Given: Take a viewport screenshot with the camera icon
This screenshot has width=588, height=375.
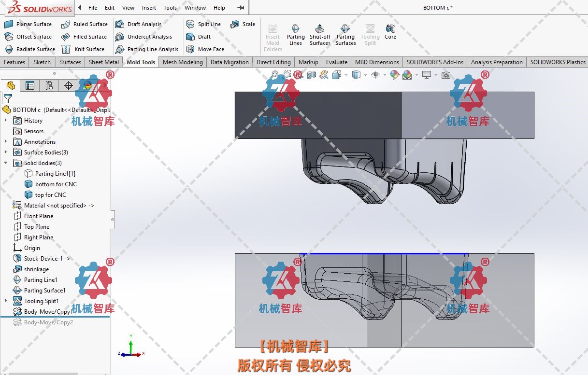Looking at the screenshot, I should click(446, 75).
